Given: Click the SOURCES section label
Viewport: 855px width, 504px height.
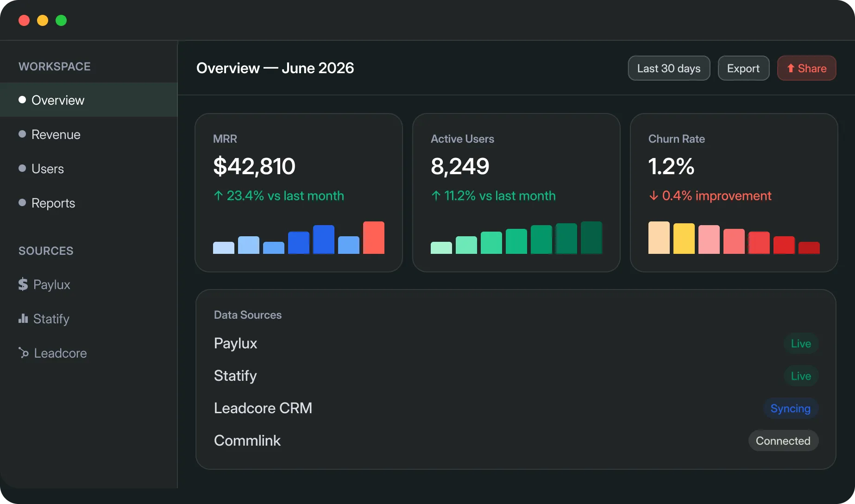Looking at the screenshot, I should [46, 251].
